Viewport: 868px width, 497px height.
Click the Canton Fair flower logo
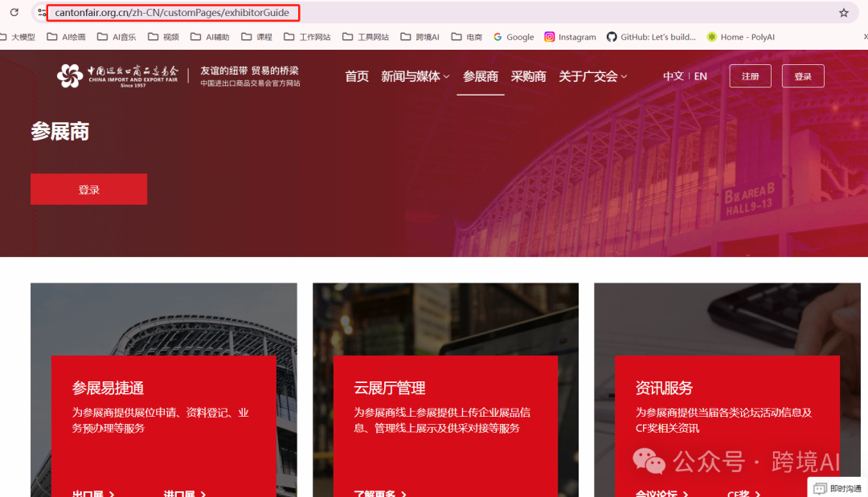pyautogui.click(x=70, y=75)
